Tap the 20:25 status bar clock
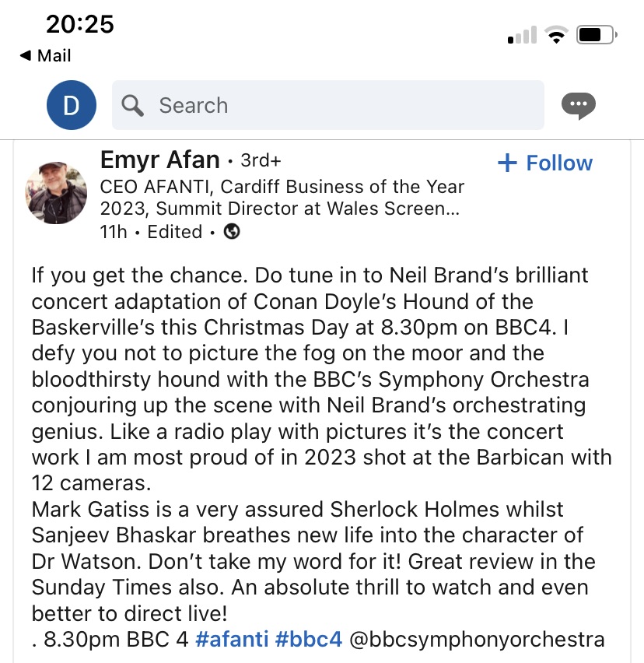 [x=79, y=24]
